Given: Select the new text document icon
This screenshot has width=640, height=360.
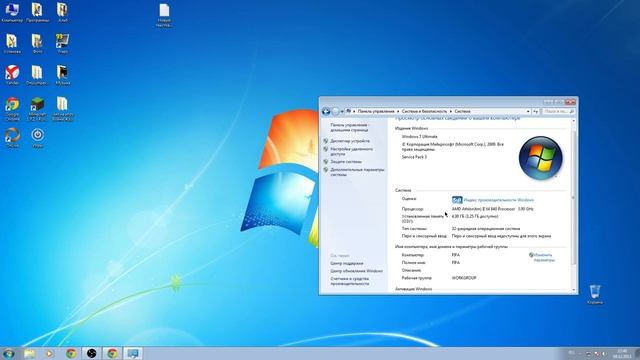Looking at the screenshot, I should [x=164, y=15].
